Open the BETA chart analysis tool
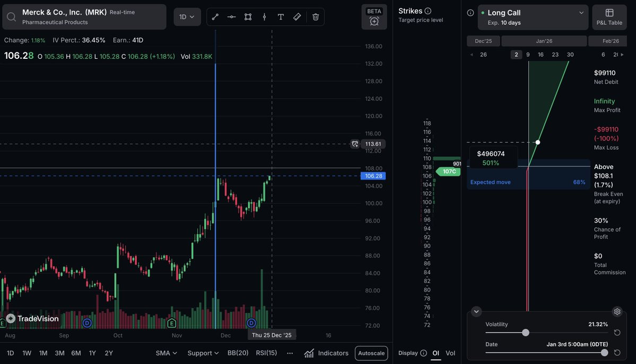Screen dimensions: 636x364 [374, 17]
